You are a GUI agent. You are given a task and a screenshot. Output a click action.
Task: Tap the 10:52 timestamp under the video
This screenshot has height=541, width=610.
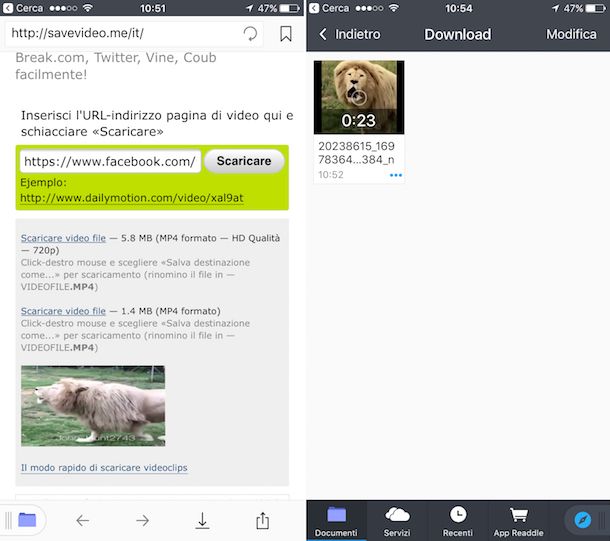click(x=331, y=175)
